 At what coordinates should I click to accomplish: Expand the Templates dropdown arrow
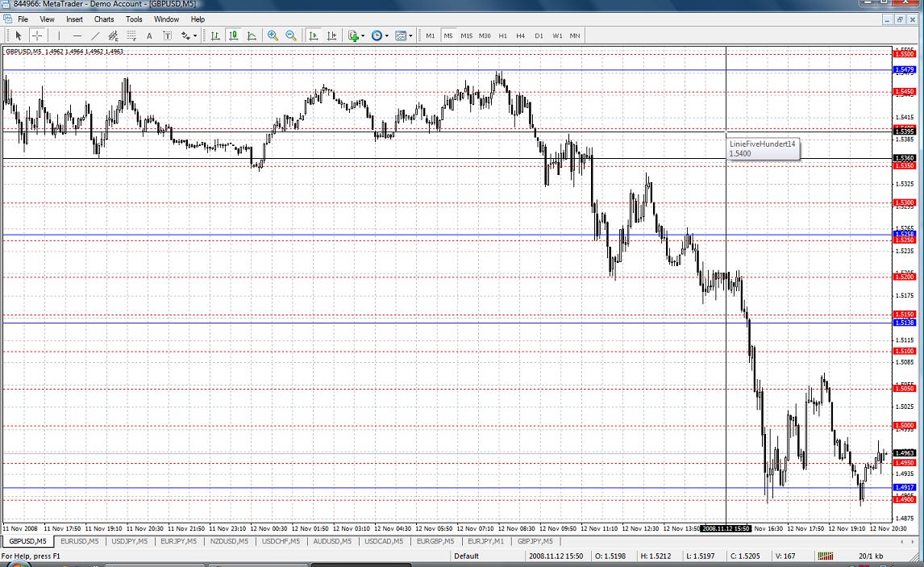tap(410, 36)
